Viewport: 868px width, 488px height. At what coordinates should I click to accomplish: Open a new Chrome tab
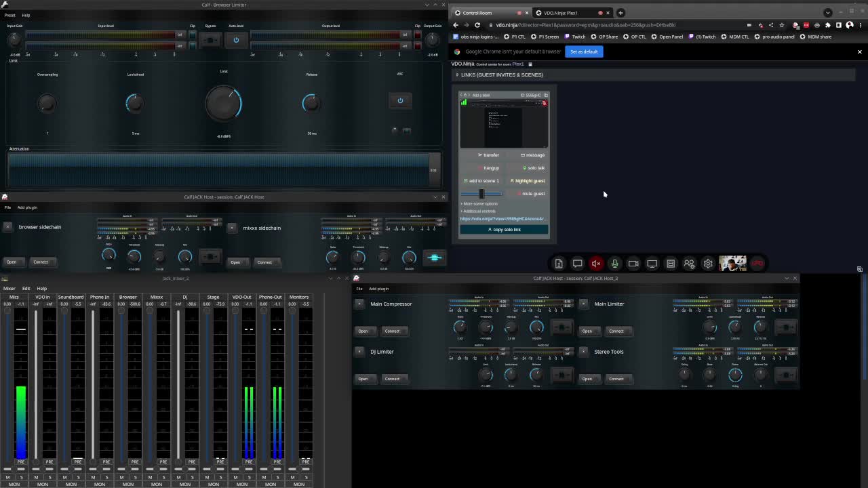pos(620,13)
